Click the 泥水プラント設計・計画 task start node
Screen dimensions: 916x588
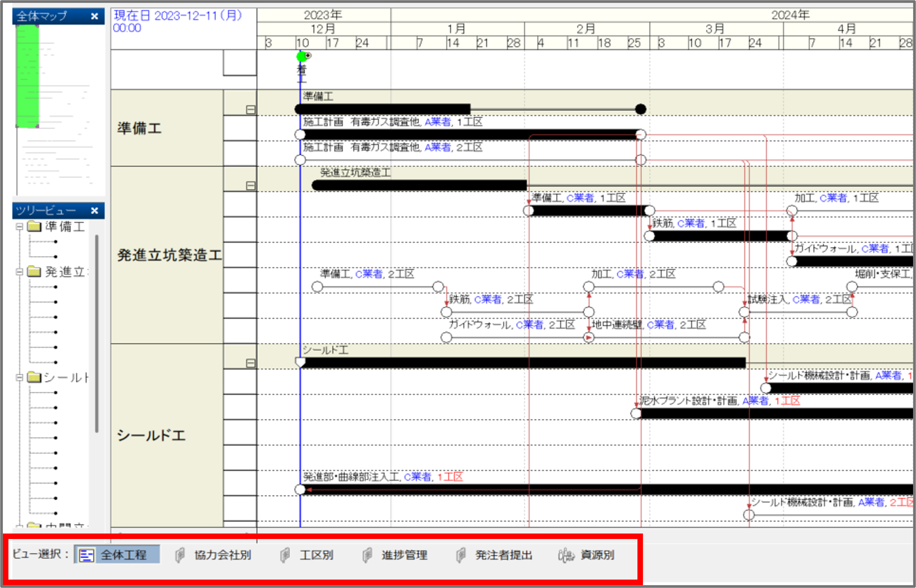[636, 413]
